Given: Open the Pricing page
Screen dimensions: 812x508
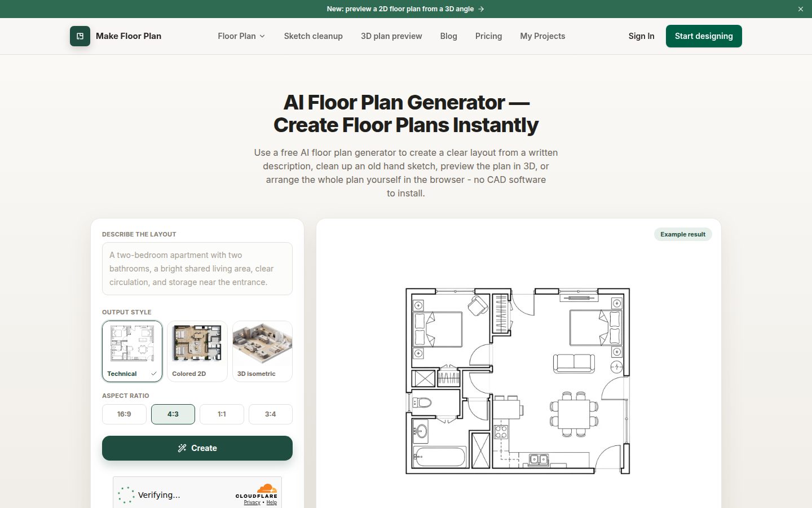Looking at the screenshot, I should [488, 36].
